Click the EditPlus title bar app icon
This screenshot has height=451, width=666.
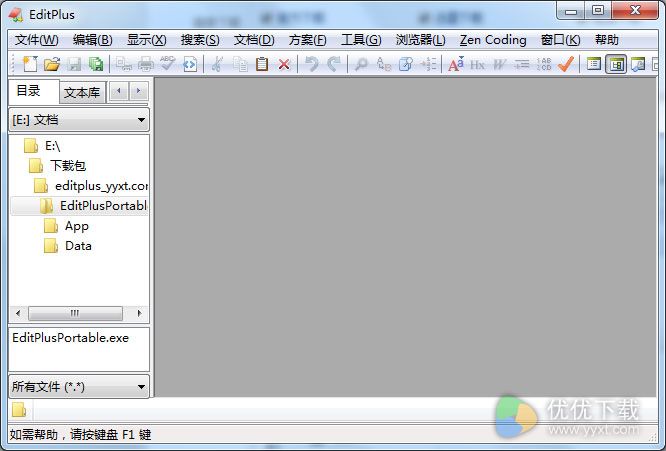click(16, 15)
